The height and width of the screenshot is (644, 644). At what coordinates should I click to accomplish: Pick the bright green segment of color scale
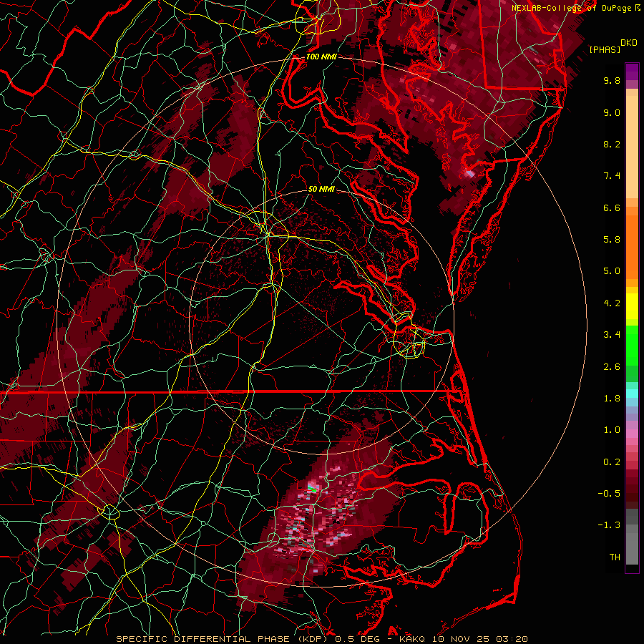pos(632,346)
